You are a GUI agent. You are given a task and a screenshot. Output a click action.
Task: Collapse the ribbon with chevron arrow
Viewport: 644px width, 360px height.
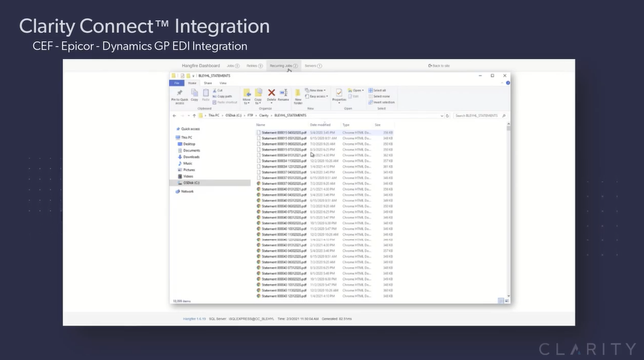pos(502,83)
